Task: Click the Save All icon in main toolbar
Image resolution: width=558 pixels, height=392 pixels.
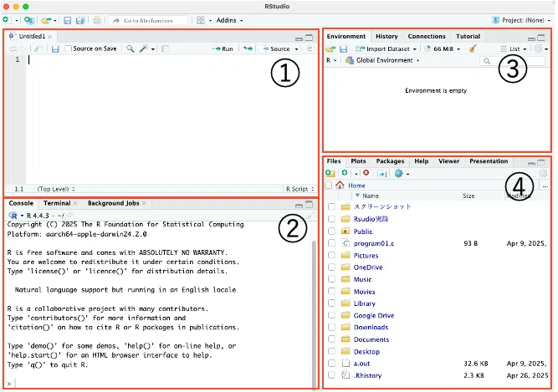Action: point(80,21)
